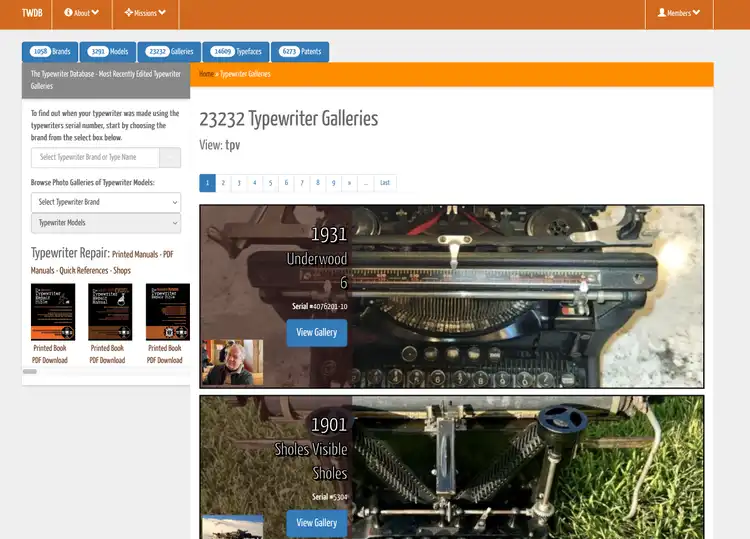Image resolution: width=750 pixels, height=539 pixels.
Task: Go to pagination page 5
Action: [270, 183]
